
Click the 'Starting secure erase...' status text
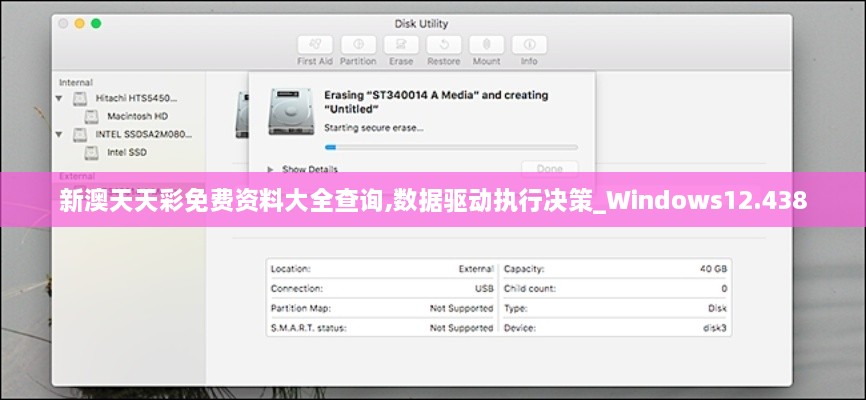click(374, 128)
